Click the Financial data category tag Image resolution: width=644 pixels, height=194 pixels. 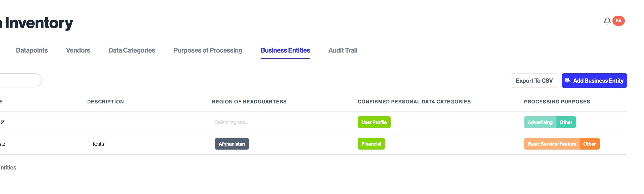tap(371, 144)
